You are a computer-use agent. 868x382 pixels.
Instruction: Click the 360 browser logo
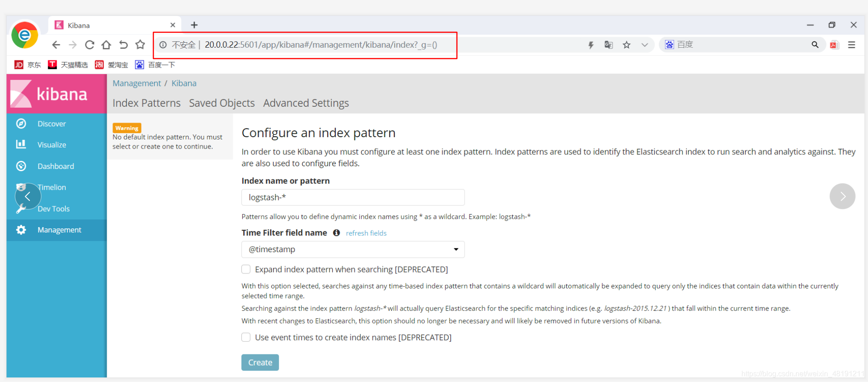click(25, 35)
